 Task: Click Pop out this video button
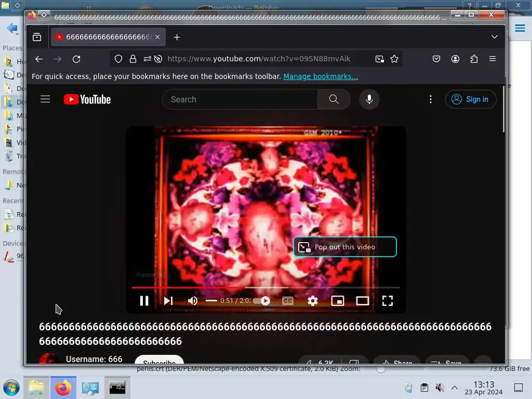(345, 247)
